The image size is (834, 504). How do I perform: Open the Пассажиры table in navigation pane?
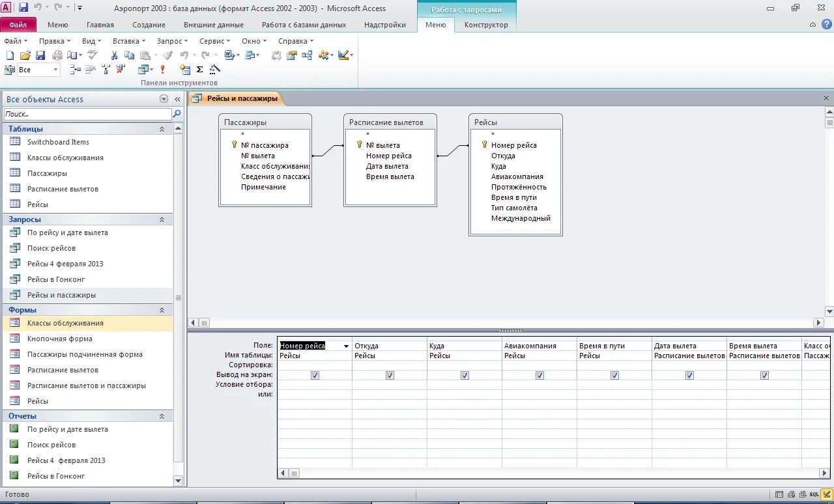pyautogui.click(x=47, y=173)
